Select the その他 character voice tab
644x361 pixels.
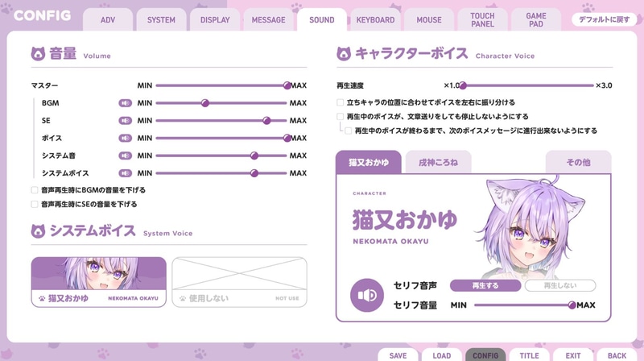click(x=578, y=163)
